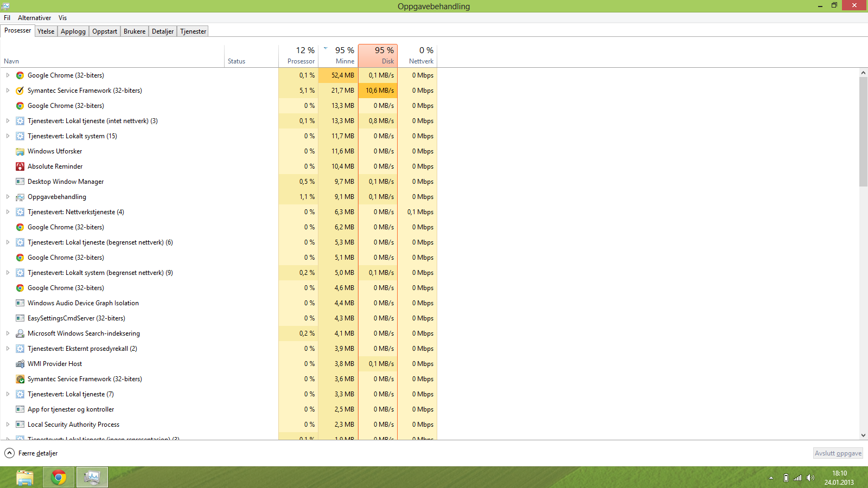Click the EasySettingsCmdServer process icon
Viewport: 868px width, 488px height.
point(20,318)
